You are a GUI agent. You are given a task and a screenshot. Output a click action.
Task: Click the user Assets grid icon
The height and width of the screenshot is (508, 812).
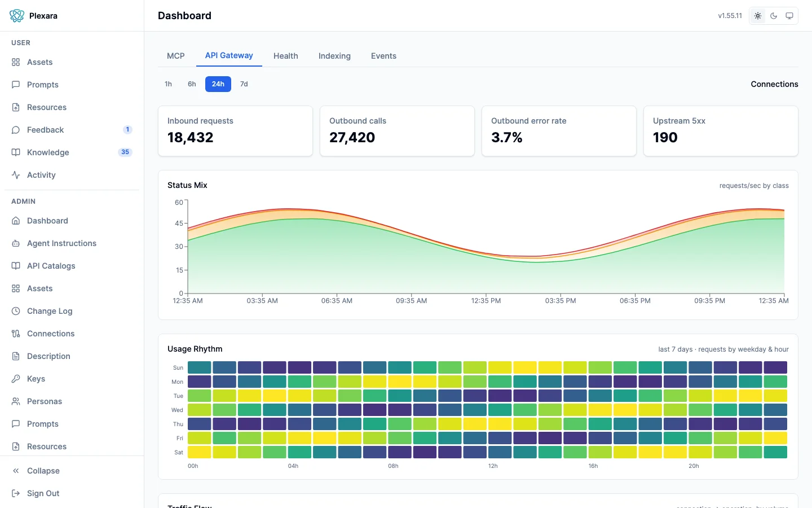coord(16,62)
